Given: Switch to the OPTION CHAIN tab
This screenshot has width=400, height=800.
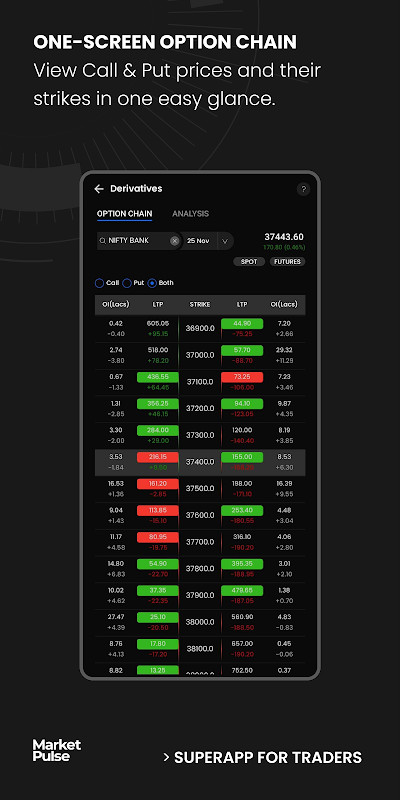Looking at the screenshot, I should pos(124,214).
